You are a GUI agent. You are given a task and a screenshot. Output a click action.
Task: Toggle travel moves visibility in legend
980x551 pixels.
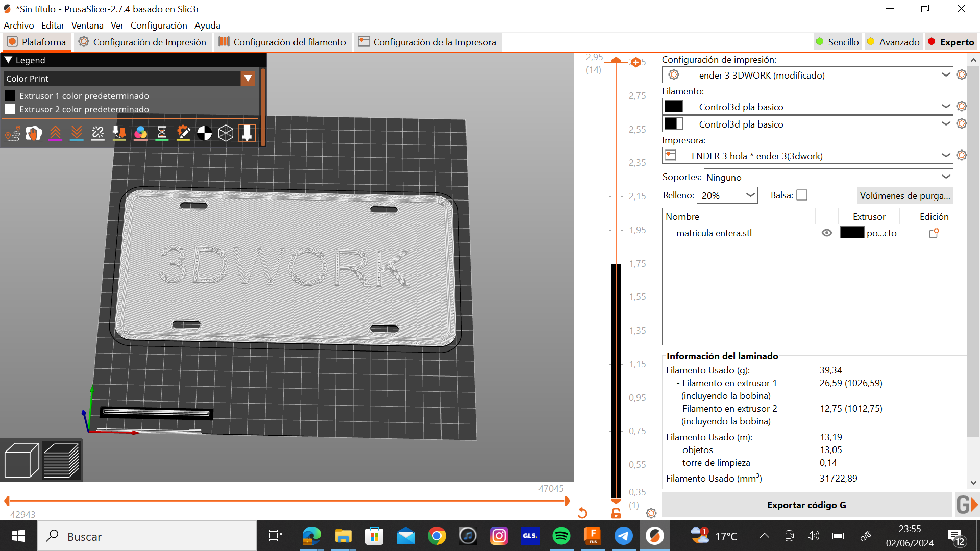click(13, 134)
